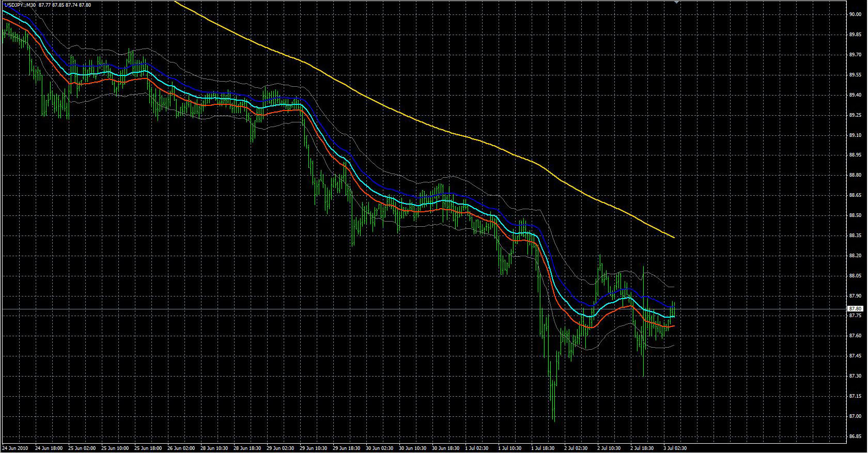
Task: Click the 87.60 price axis label
Action: (x=855, y=336)
